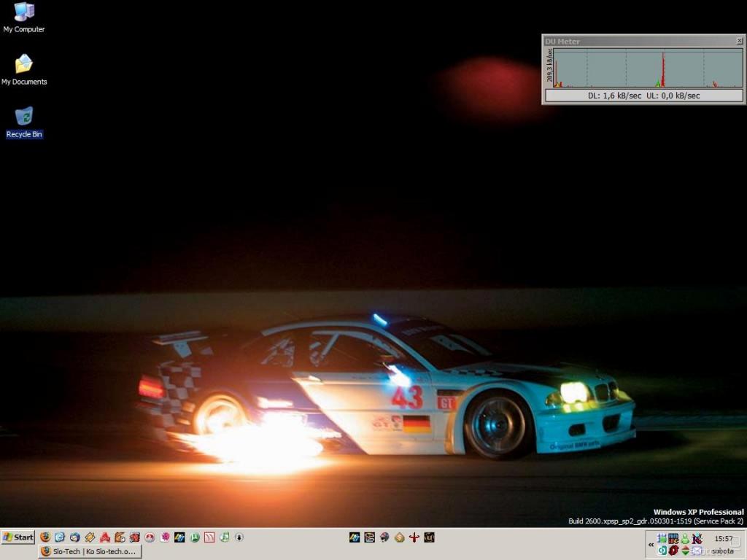Click the round red-white Quick Launch icon
747x560 pixels.
150,537
